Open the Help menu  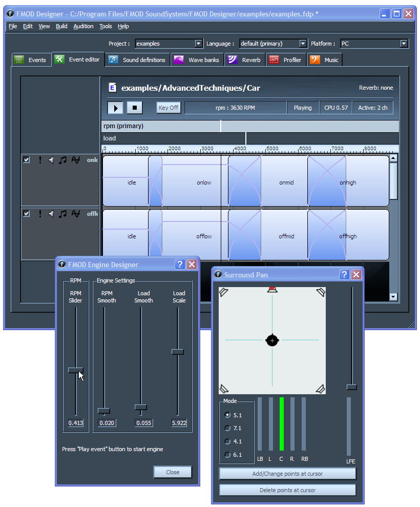(123, 26)
